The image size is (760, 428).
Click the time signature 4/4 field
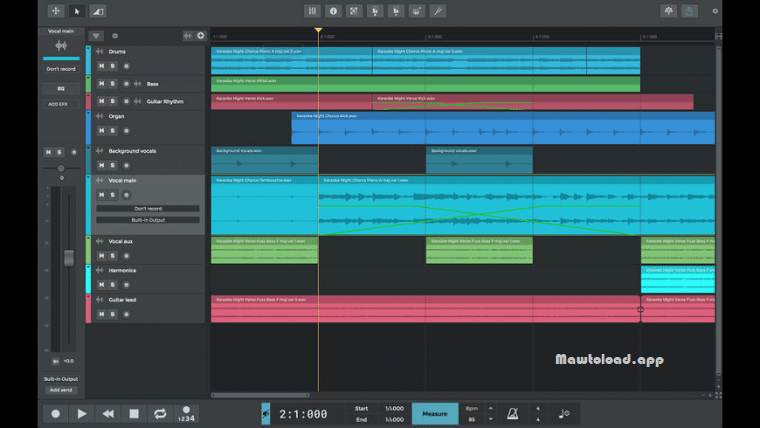coord(538,413)
